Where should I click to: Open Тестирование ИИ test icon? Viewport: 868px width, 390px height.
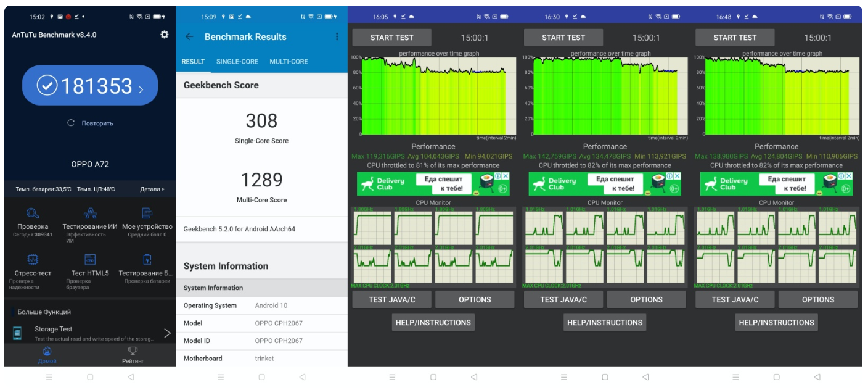(90, 214)
